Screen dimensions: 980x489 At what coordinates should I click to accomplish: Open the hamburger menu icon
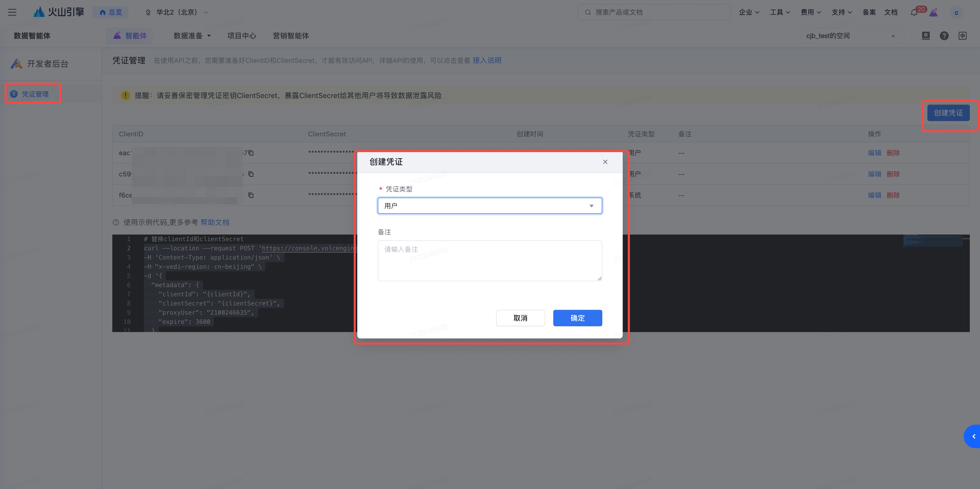(x=12, y=12)
